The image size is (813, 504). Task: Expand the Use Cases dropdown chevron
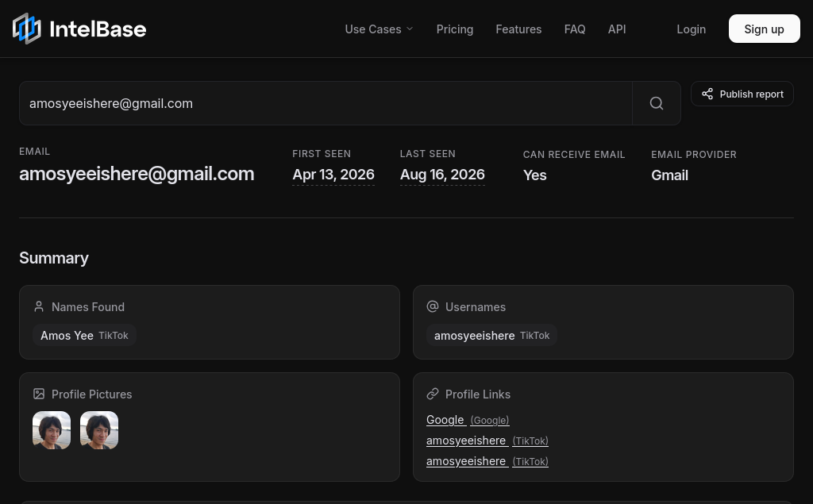(x=410, y=29)
